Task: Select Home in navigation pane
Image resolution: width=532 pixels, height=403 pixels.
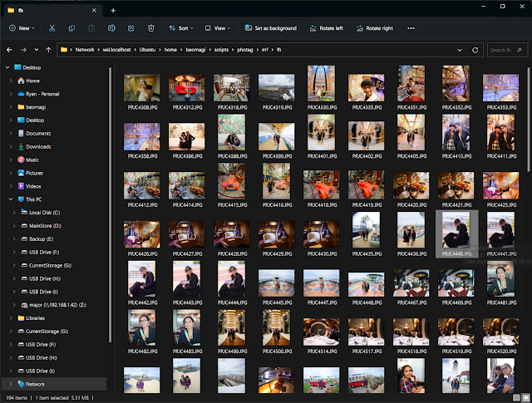Action: coord(33,81)
